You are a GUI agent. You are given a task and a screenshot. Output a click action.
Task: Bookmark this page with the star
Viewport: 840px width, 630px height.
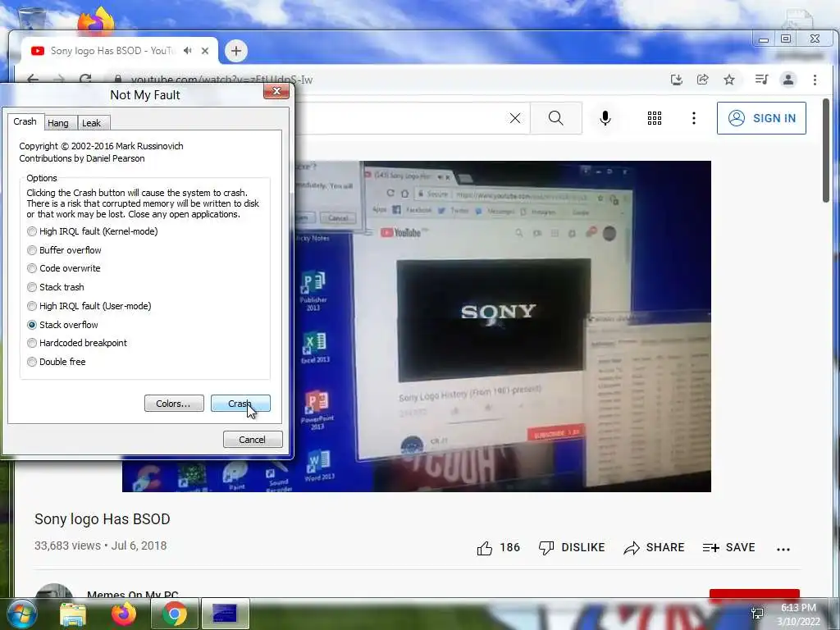point(729,80)
